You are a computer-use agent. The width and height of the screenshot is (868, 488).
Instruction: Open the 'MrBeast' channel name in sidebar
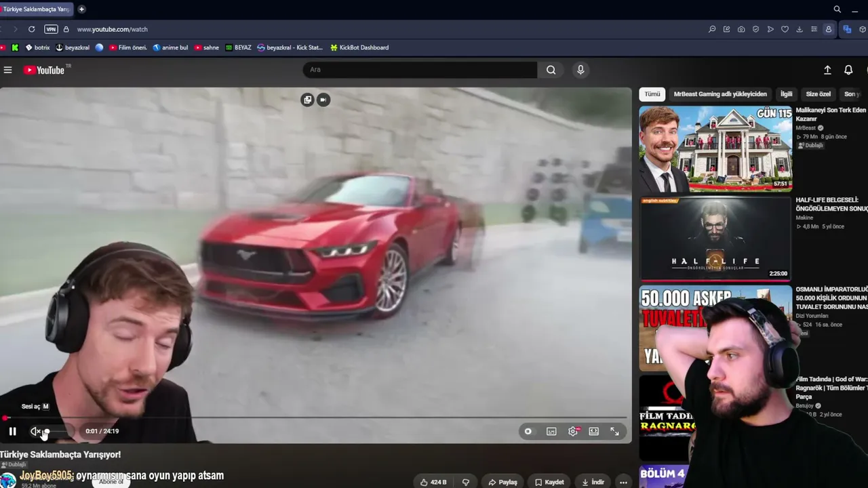(x=806, y=128)
